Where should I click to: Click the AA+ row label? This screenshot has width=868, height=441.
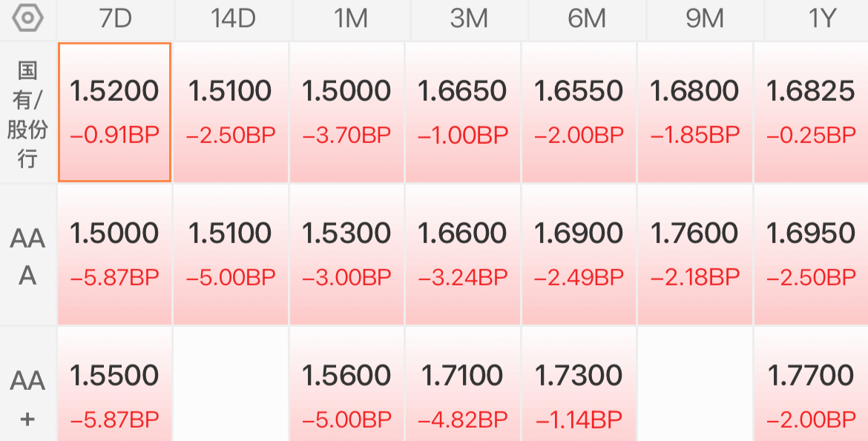(x=27, y=398)
